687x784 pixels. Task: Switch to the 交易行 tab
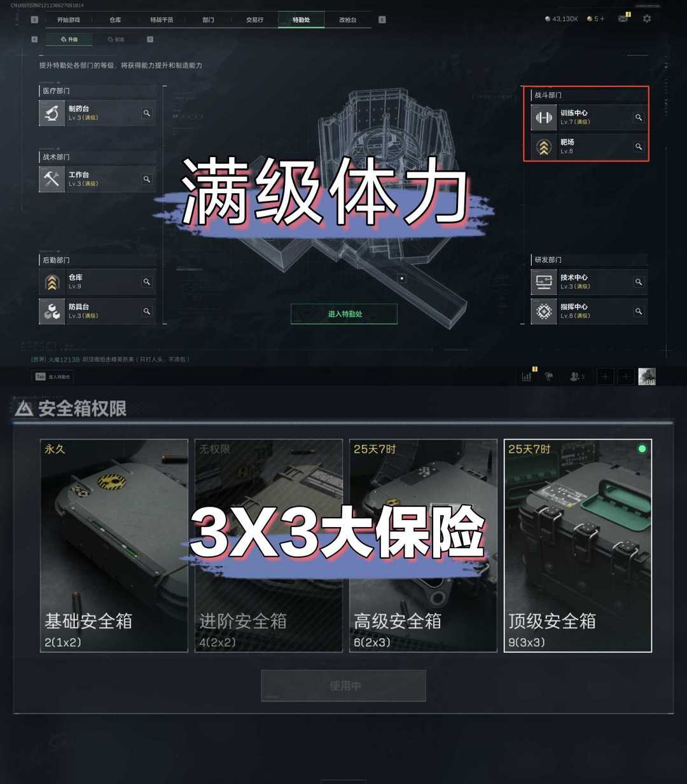click(254, 20)
